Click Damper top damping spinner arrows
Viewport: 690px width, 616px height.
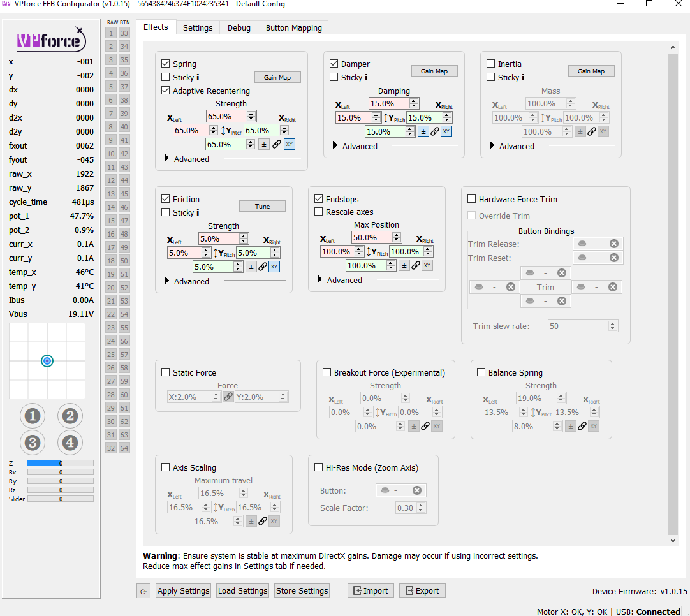coord(414,104)
